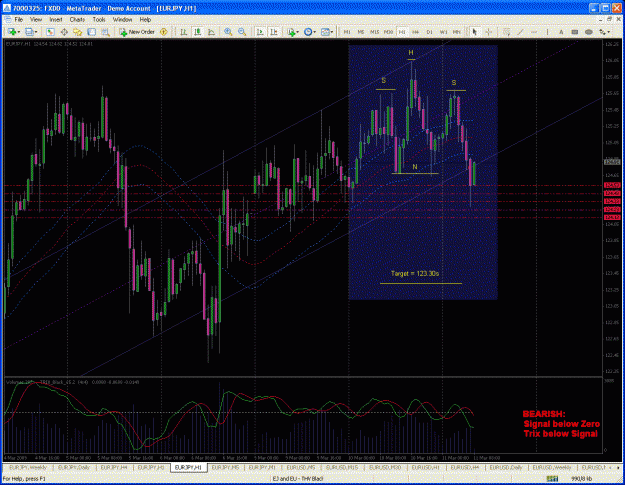
Task: Open the Strategy Tester magnifier icon
Action: pyautogui.click(x=105, y=32)
